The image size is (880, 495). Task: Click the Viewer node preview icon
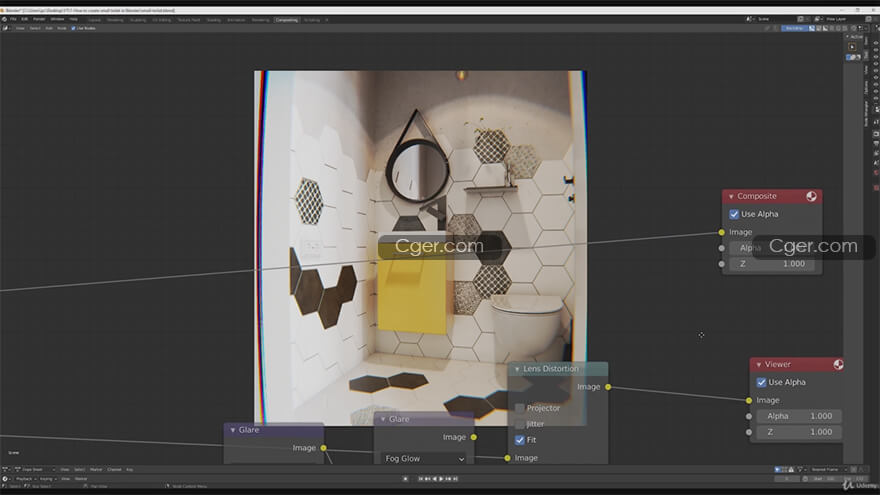pos(838,364)
